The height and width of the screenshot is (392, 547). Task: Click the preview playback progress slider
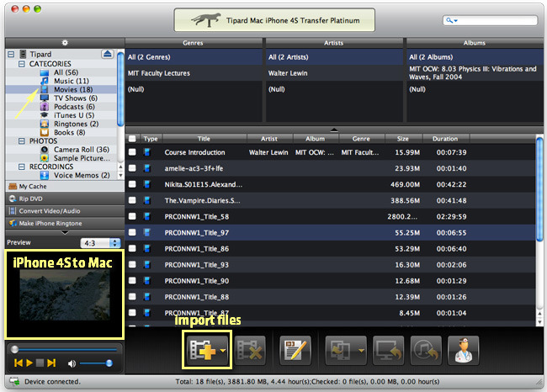point(65,349)
